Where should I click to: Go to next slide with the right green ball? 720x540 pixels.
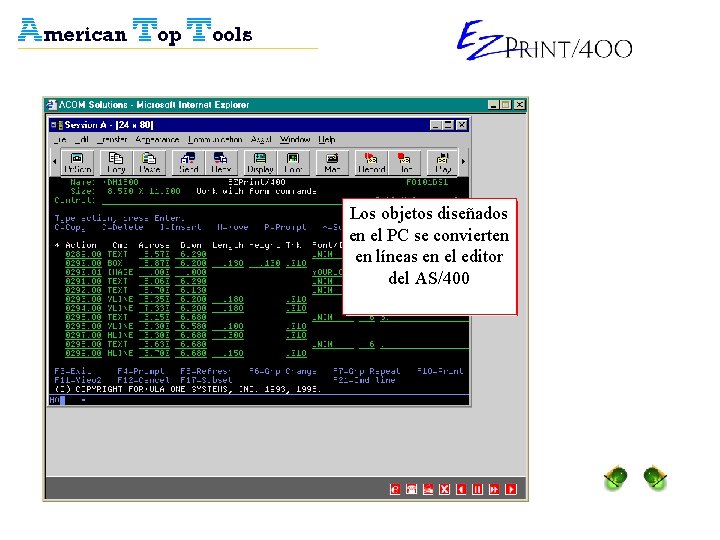pyautogui.click(x=655, y=478)
